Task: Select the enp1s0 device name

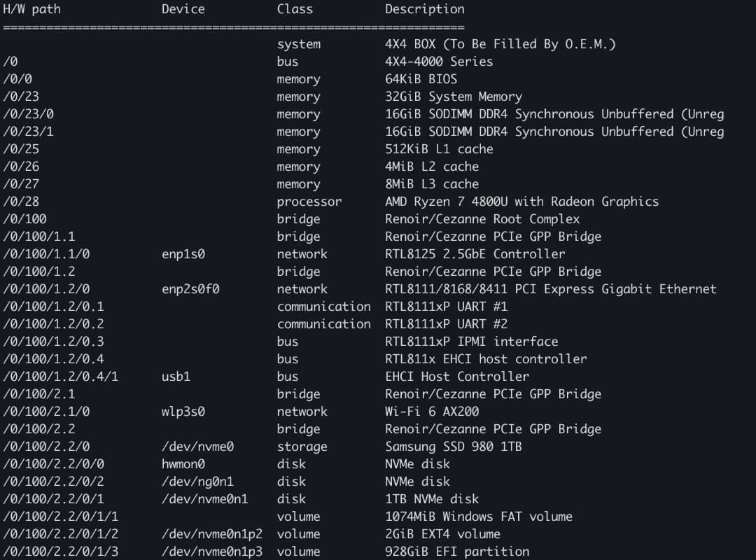Action: (x=183, y=254)
